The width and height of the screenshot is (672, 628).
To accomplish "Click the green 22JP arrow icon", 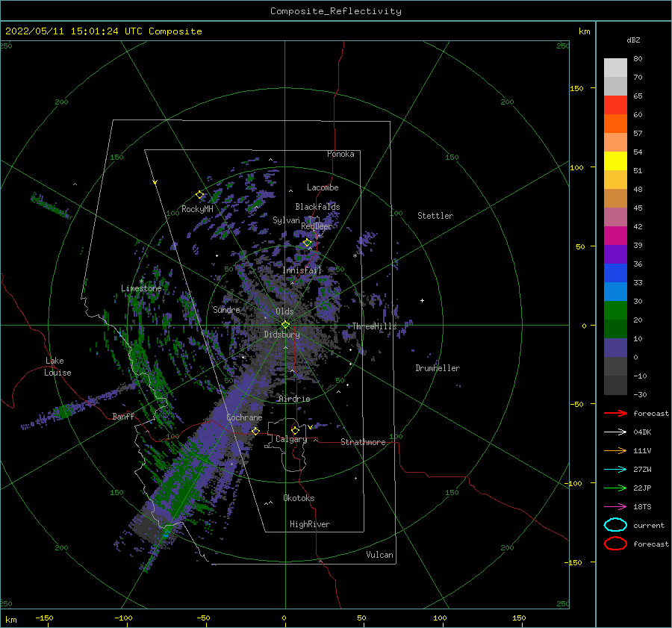I will [x=615, y=488].
